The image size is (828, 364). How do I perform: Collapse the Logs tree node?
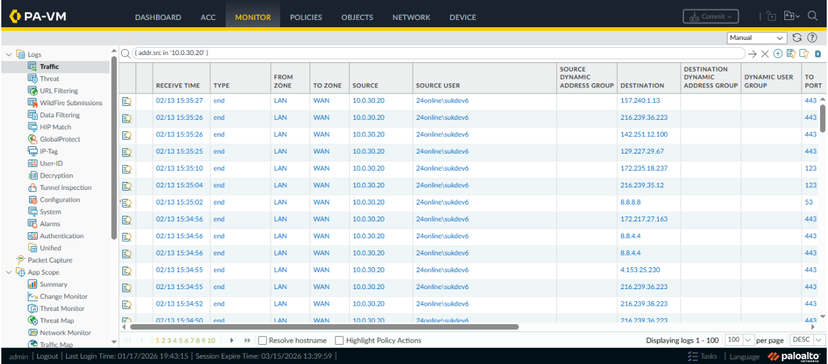pos(9,54)
